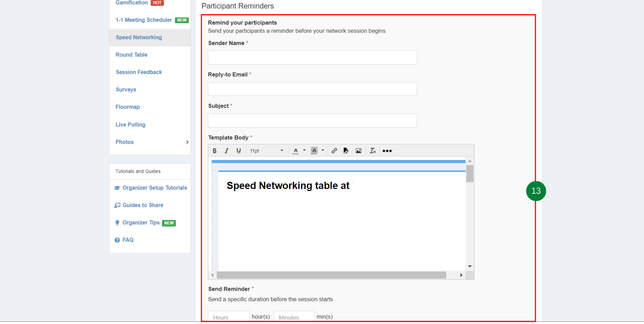Viewport: 644px width, 324px height.
Task: Insert an image into the template body
Action: (x=358, y=151)
